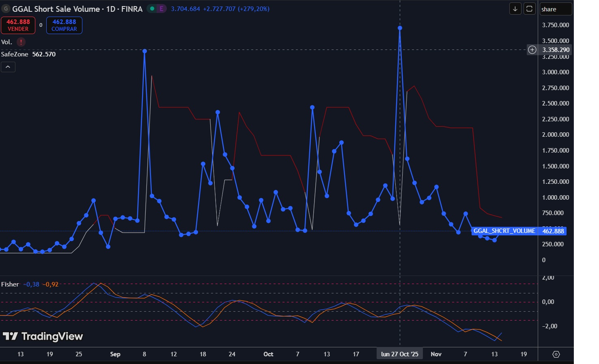Select the SafeZone indicator legend label

15,54
